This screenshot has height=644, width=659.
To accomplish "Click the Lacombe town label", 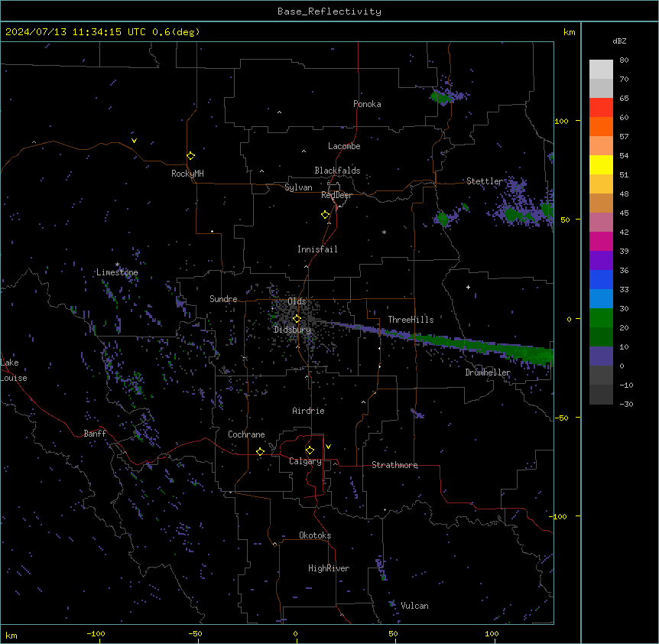I will coord(344,146).
